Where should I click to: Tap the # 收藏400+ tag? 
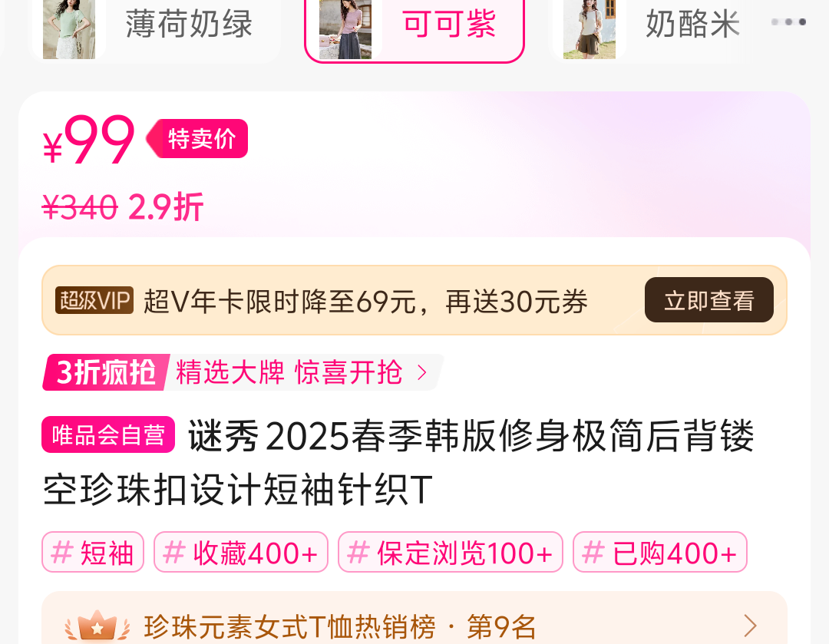coord(240,552)
